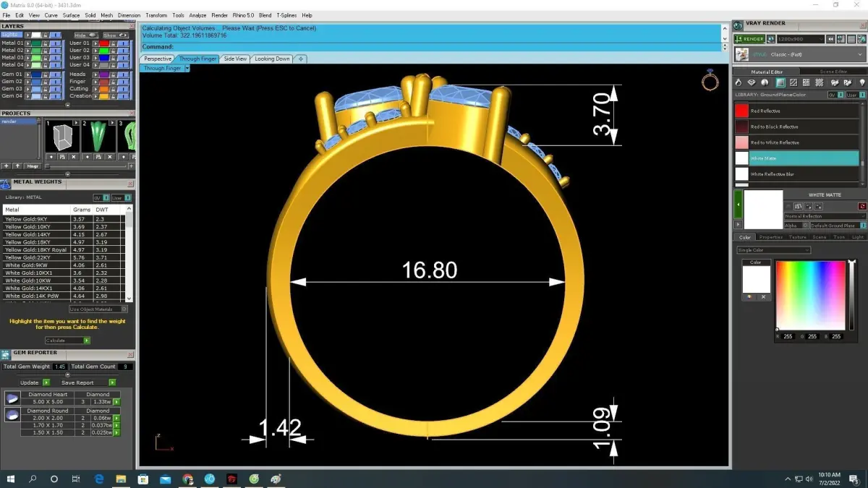The height and width of the screenshot is (488, 868).
Task: Lock the Metal 02 layer
Action: 46,51
